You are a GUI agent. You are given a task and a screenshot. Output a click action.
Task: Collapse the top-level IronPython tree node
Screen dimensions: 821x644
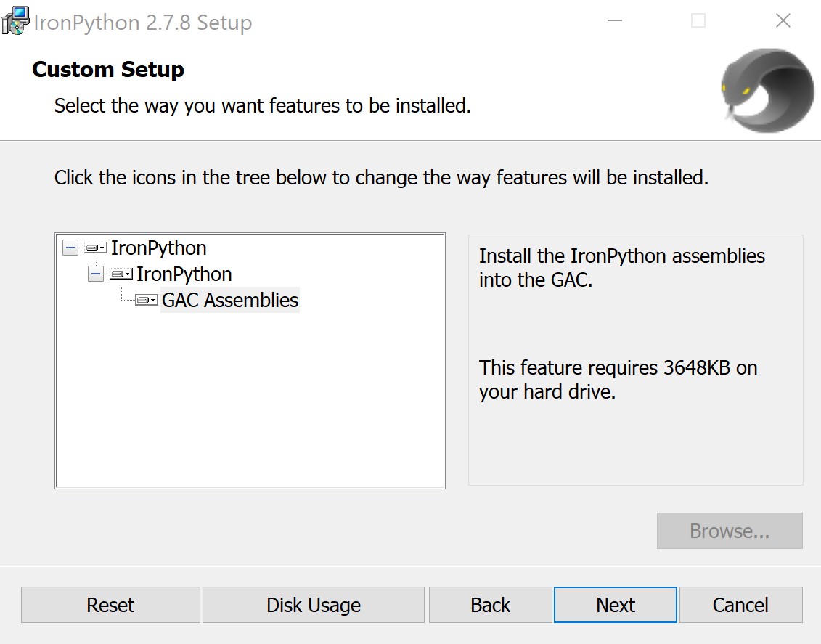tap(70, 248)
